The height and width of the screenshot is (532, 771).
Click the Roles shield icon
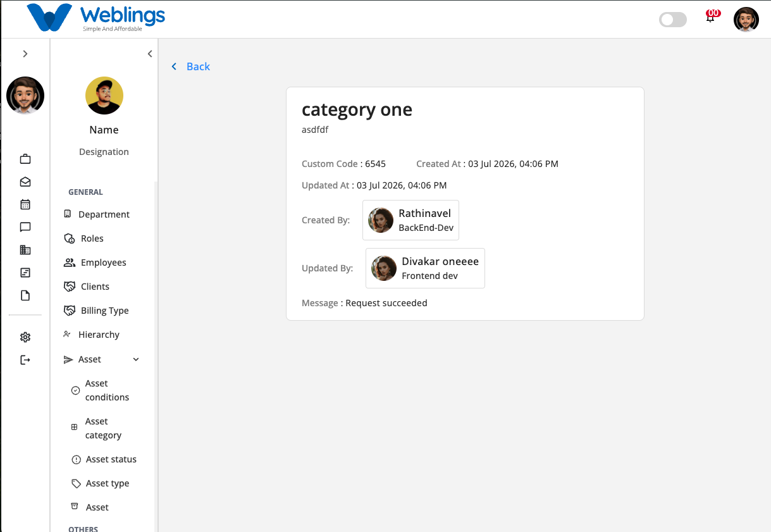click(x=70, y=238)
